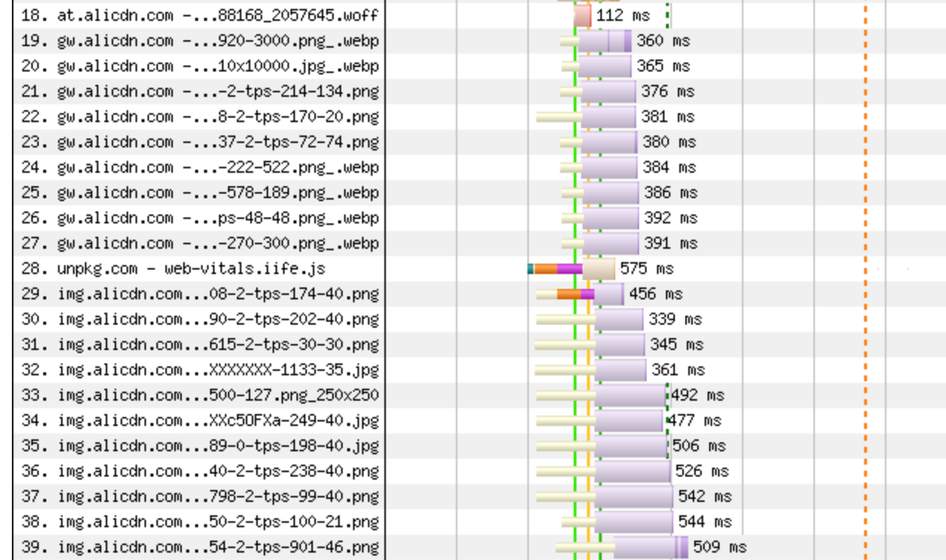Click the 380 ms bar for request 23
The height and width of the screenshot is (560, 946).
point(600,141)
